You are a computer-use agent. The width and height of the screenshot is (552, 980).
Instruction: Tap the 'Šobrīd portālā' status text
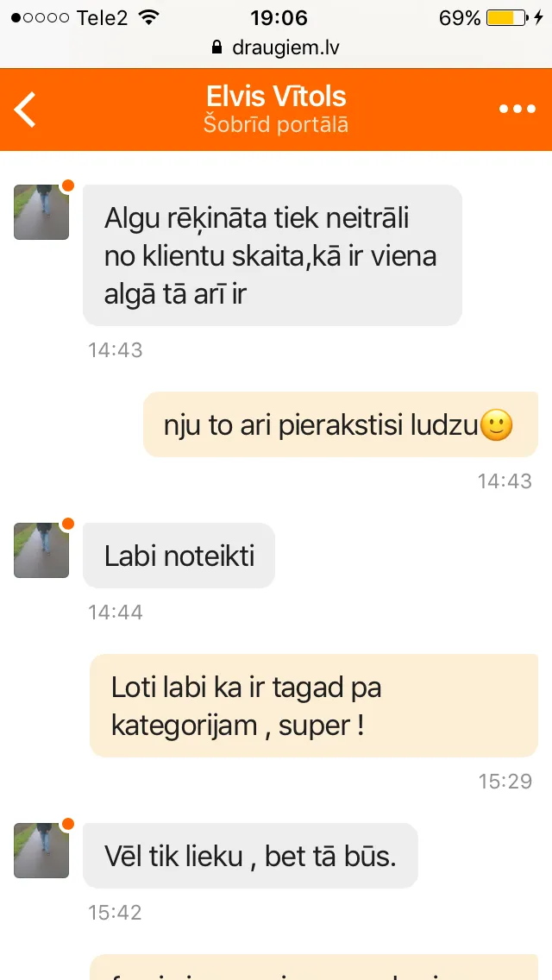[x=276, y=124]
